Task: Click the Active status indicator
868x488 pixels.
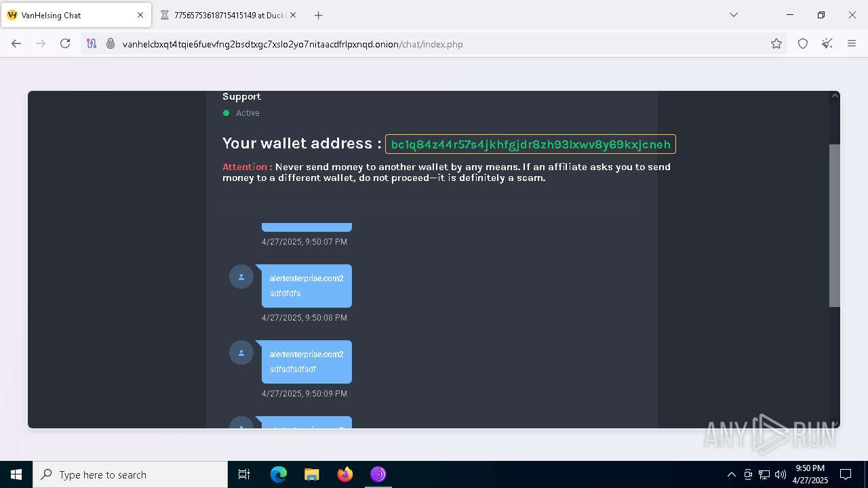Action: click(241, 113)
